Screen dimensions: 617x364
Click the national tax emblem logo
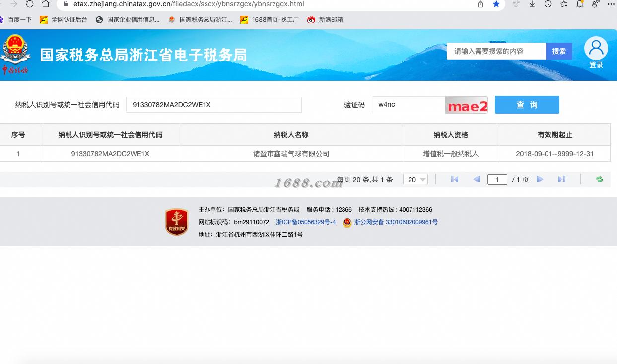click(x=15, y=55)
